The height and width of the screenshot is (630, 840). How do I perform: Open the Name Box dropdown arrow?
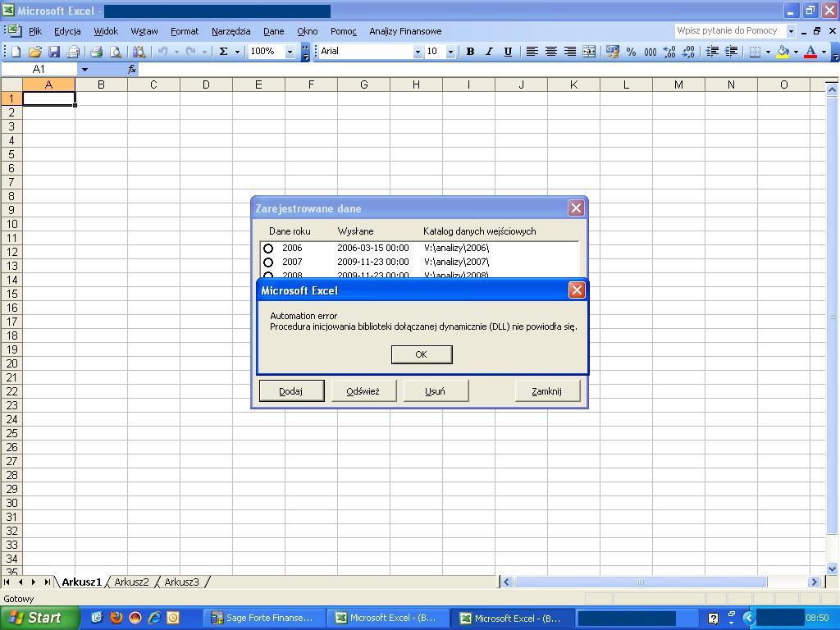coord(84,69)
